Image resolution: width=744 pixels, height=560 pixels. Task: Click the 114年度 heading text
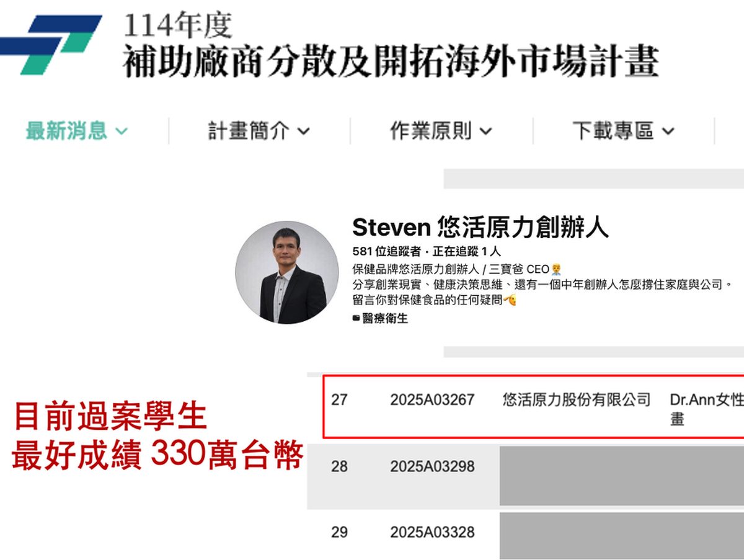(178, 26)
